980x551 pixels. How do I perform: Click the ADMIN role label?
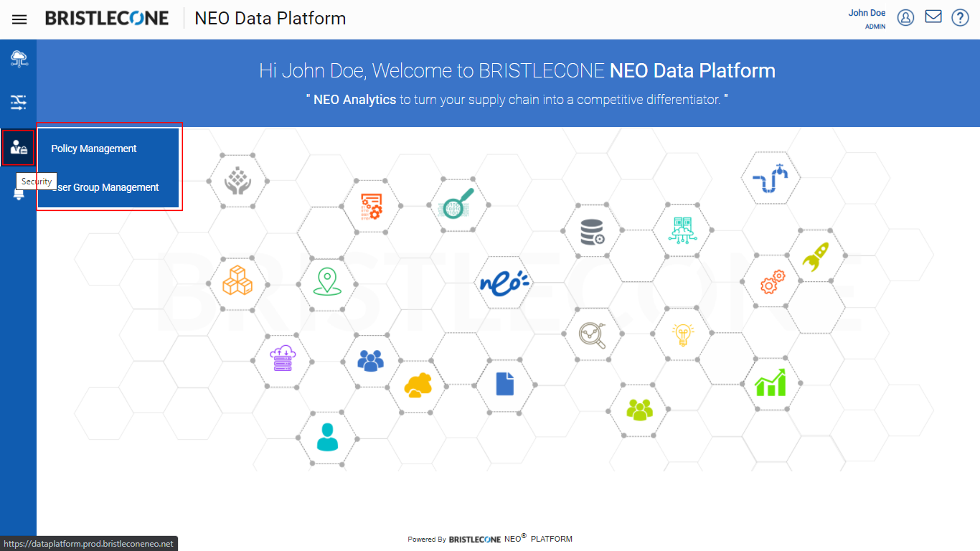coord(875,27)
